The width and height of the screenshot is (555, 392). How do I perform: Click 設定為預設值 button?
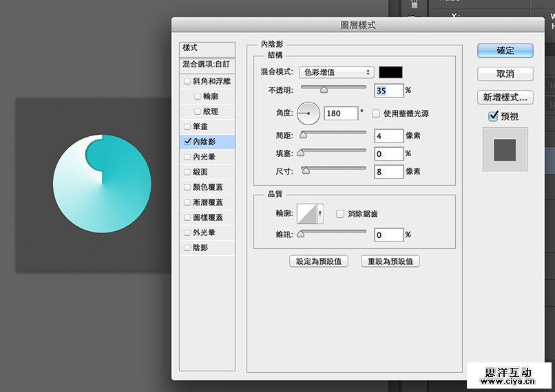click(x=319, y=261)
